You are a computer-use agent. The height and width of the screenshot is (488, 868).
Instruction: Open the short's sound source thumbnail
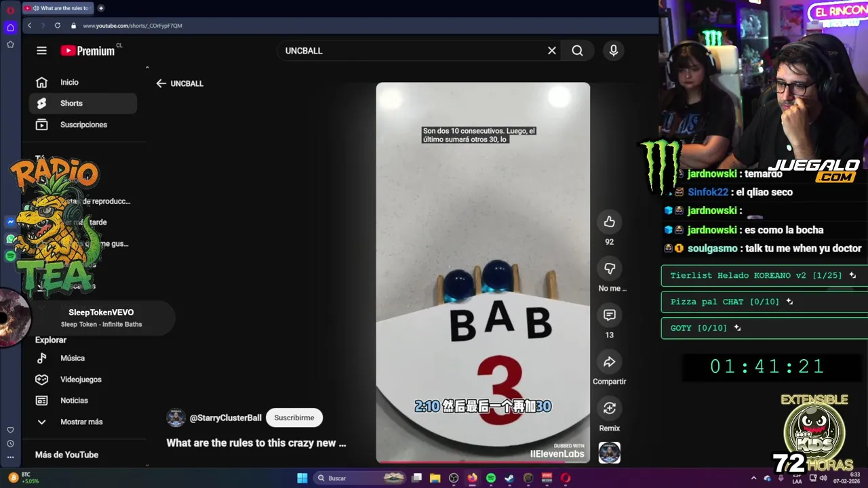coord(609,452)
